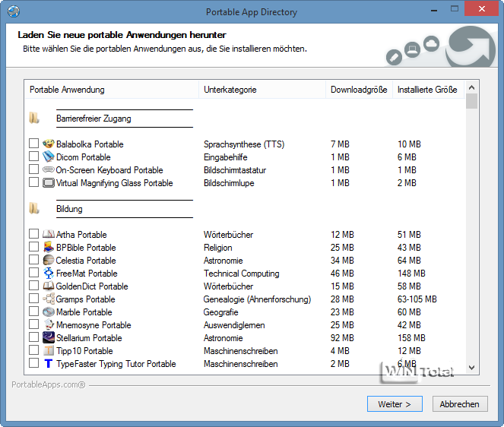Tick the TypeFaster Typing Tutor Portable checkbox
Screen dimensions: 504x427
click(x=33, y=362)
